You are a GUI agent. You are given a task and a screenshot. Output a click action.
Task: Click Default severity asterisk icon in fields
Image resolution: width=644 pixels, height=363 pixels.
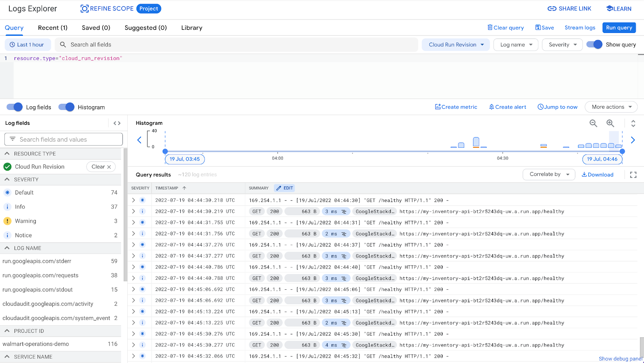coord(7,192)
